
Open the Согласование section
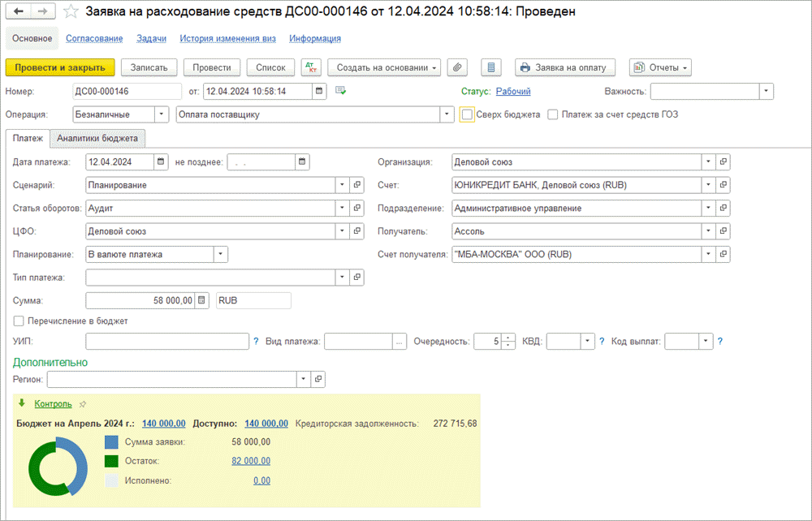(x=94, y=39)
